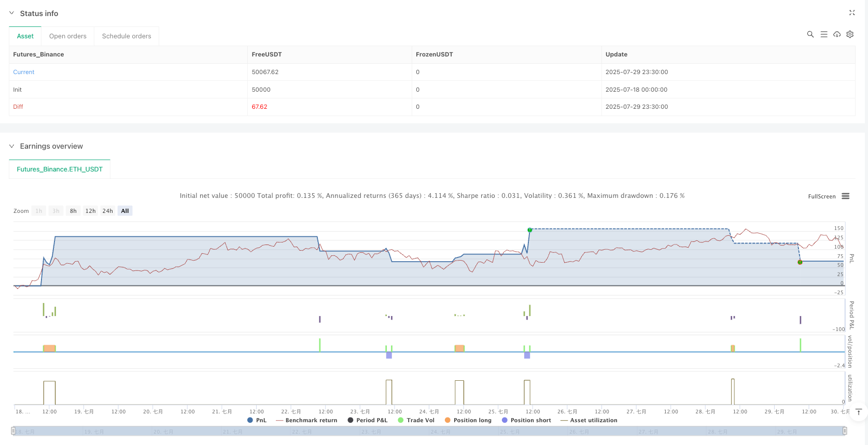The width and height of the screenshot is (868, 445).
Task: Click the collapse-arrows icon at top right
Action: 852,13
